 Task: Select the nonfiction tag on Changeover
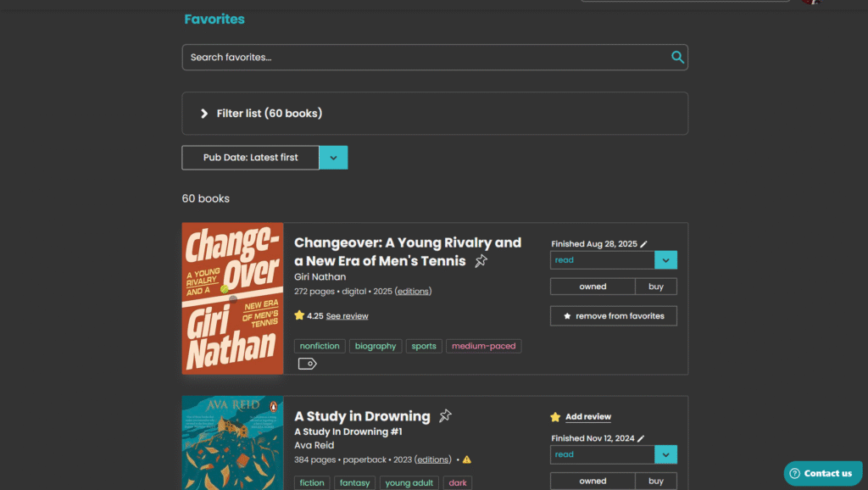(x=320, y=346)
